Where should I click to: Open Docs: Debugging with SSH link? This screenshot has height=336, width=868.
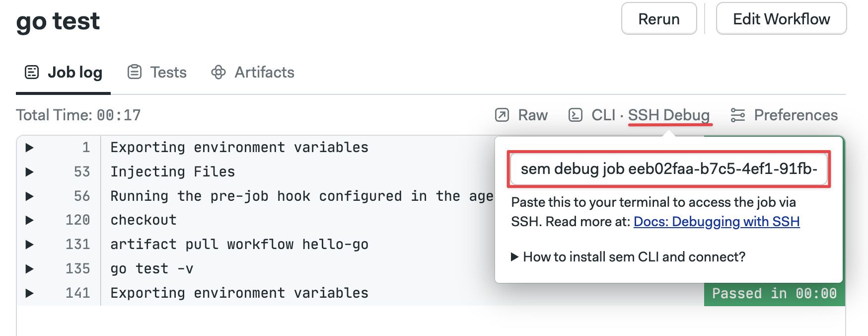(717, 222)
